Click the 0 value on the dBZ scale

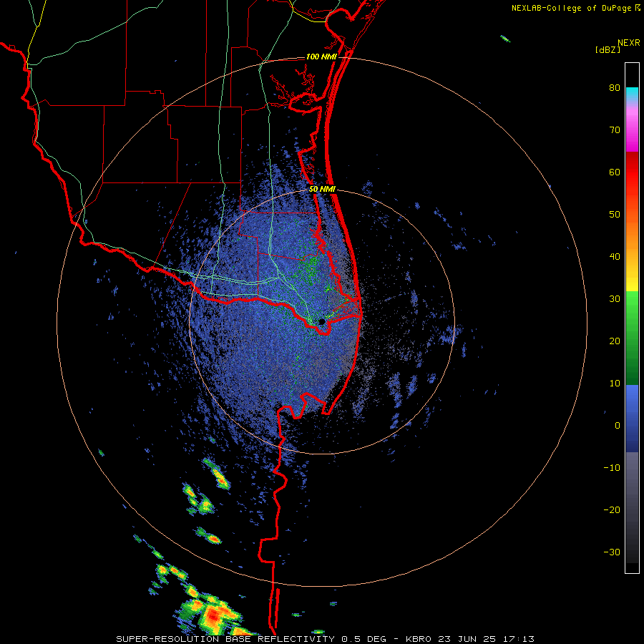tap(618, 426)
